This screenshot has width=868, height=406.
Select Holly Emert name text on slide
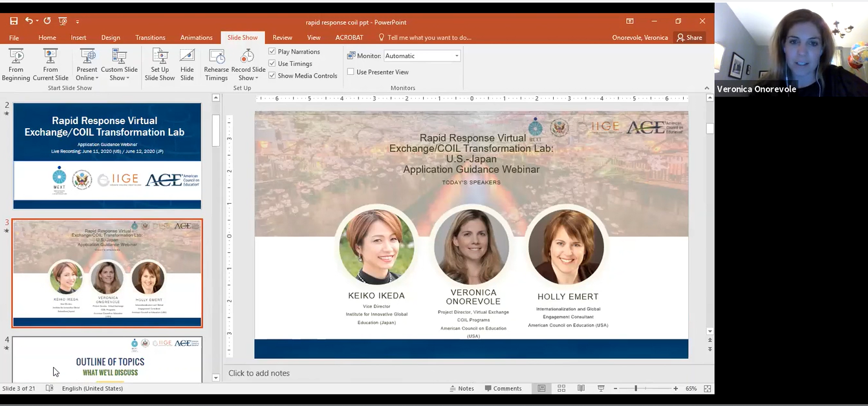pos(568,297)
